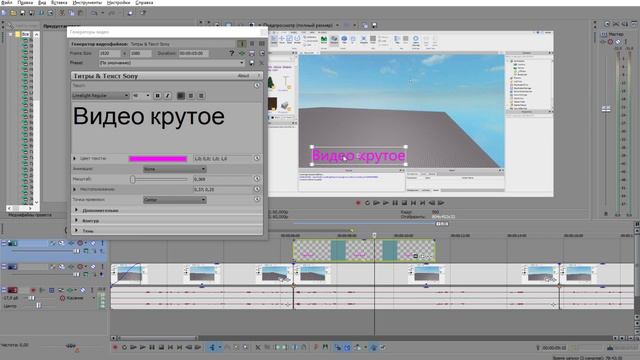Click the frame width field
This screenshot has height=360, width=640.
[109, 53]
